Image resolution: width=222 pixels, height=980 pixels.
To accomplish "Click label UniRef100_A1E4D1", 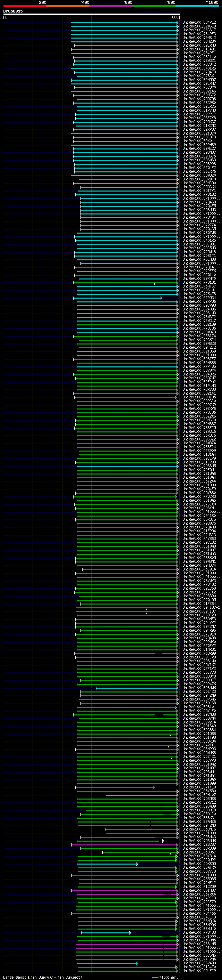I will pyautogui.click(x=199, y=49).
